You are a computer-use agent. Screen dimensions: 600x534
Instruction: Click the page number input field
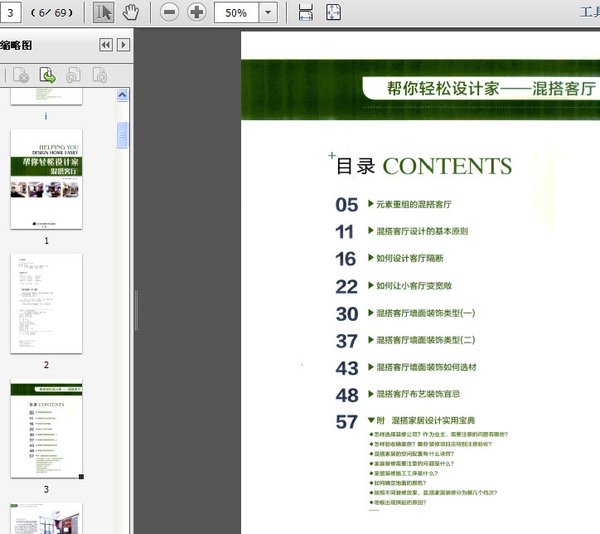[12, 13]
